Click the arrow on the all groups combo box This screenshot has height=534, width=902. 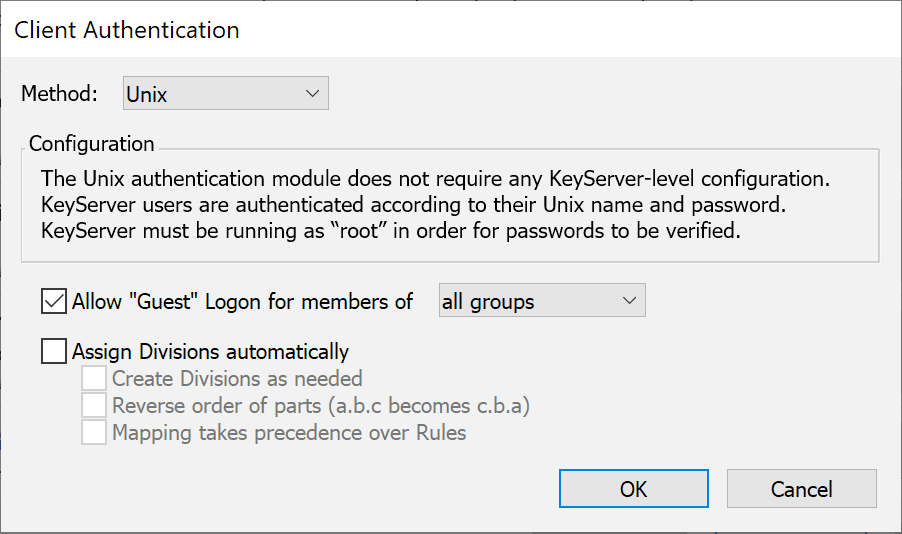(629, 301)
